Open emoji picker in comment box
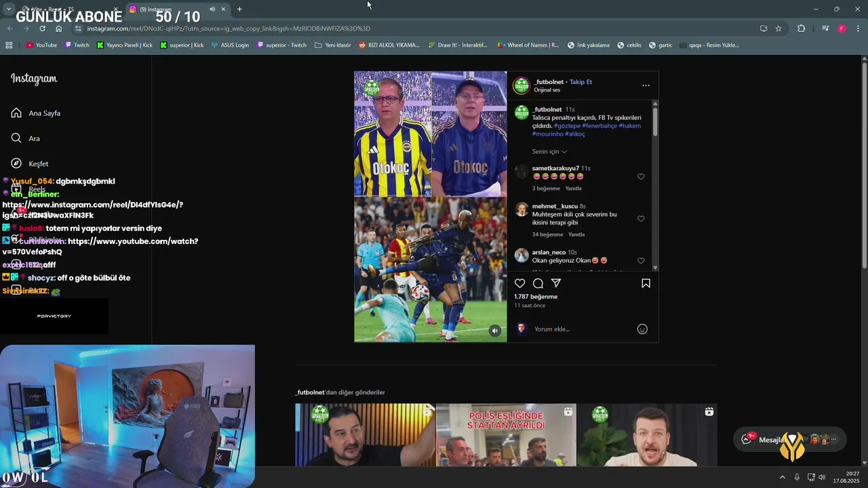The height and width of the screenshot is (488, 868). (x=642, y=329)
